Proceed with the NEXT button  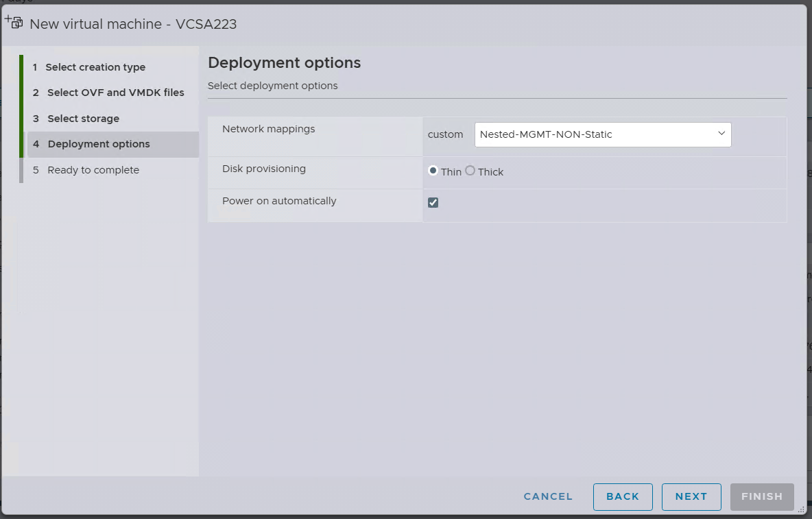pyautogui.click(x=691, y=497)
